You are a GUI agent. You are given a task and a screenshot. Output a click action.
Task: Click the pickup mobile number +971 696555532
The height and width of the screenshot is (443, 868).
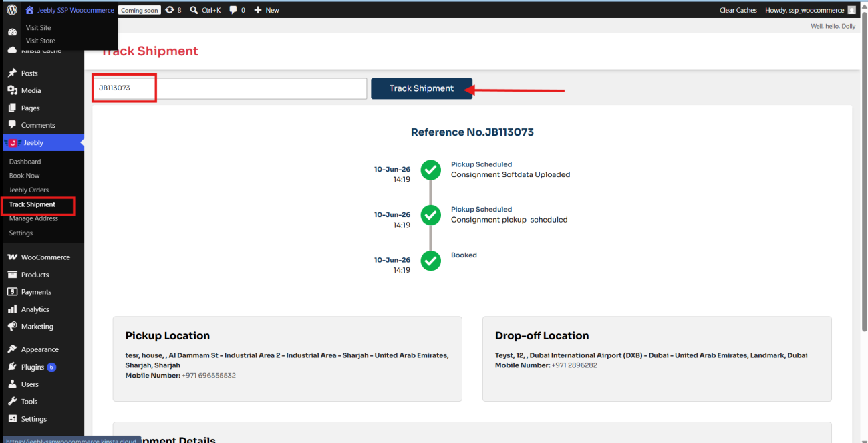(x=208, y=376)
